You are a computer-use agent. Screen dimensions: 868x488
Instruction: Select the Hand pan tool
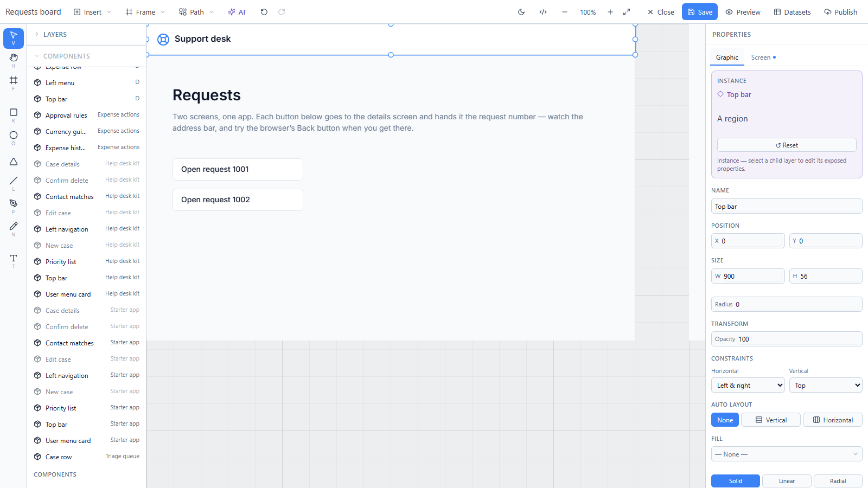(x=14, y=60)
